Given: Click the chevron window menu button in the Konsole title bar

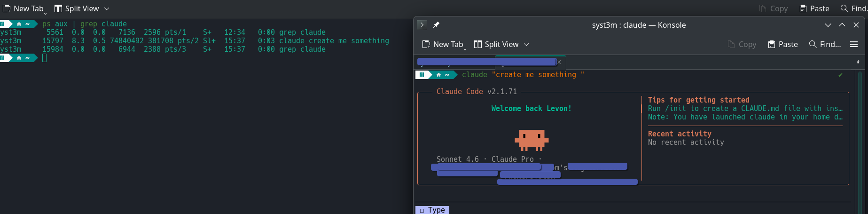Looking at the screenshot, I should (422, 25).
